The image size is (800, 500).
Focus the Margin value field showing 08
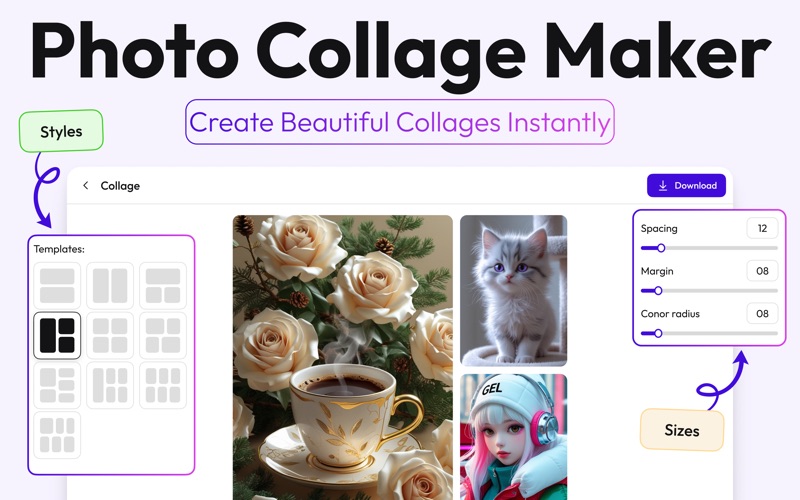(x=762, y=271)
